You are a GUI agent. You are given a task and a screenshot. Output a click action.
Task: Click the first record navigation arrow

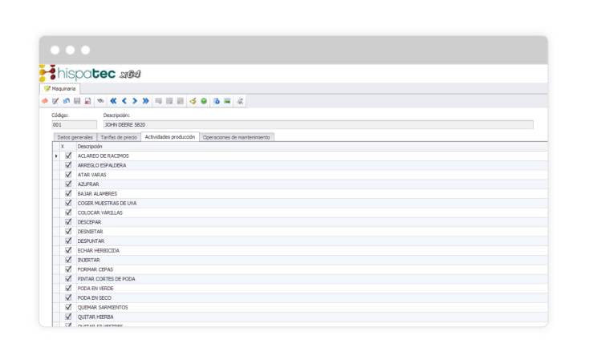(113, 101)
